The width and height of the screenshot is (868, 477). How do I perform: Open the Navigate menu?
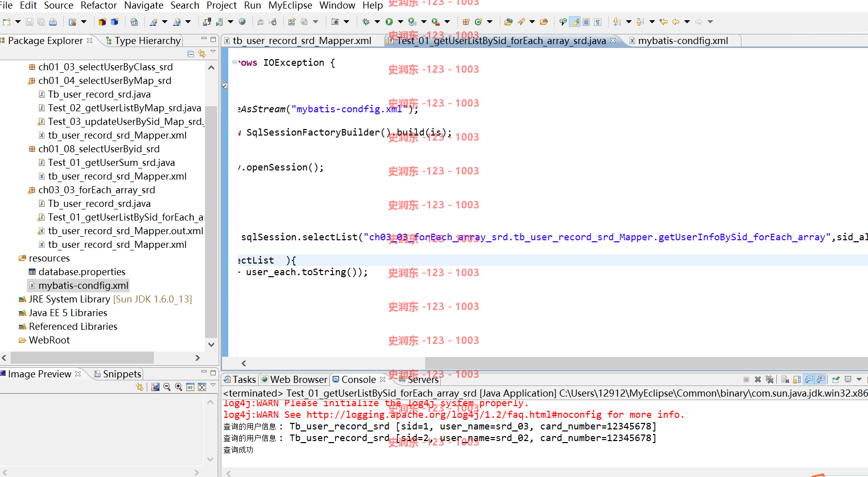pyautogui.click(x=144, y=5)
